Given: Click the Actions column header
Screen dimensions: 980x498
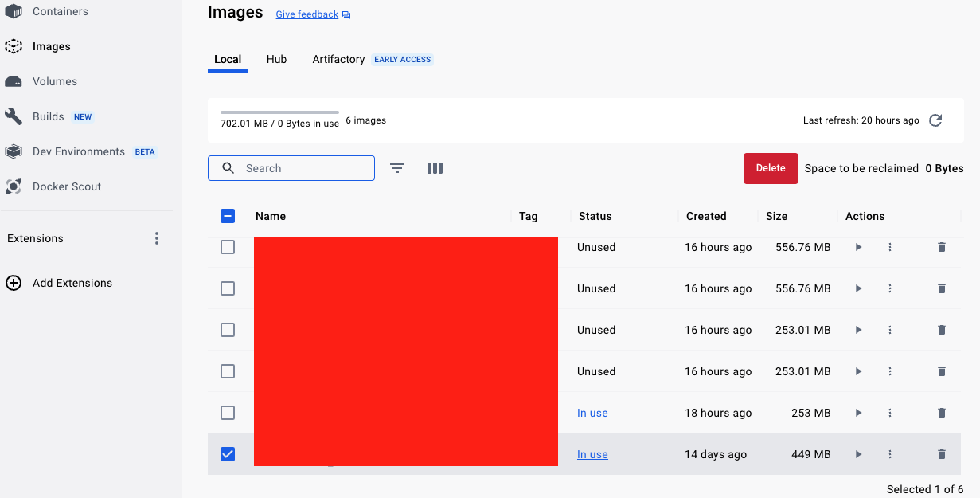Looking at the screenshot, I should tap(865, 216).
